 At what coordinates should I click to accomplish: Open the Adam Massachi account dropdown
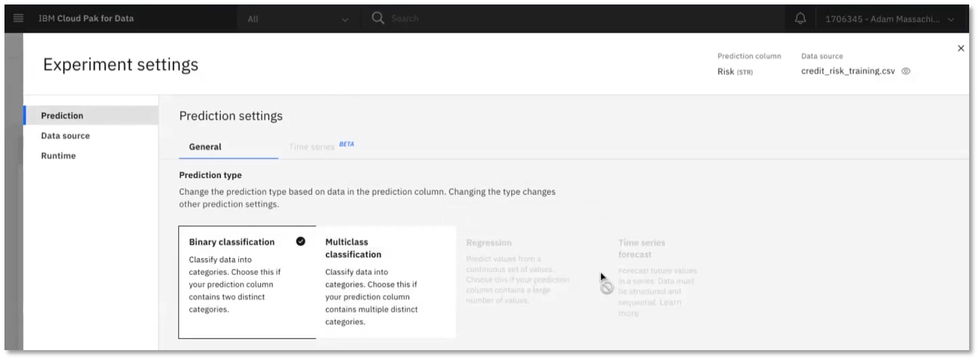(x=889, y=19)
